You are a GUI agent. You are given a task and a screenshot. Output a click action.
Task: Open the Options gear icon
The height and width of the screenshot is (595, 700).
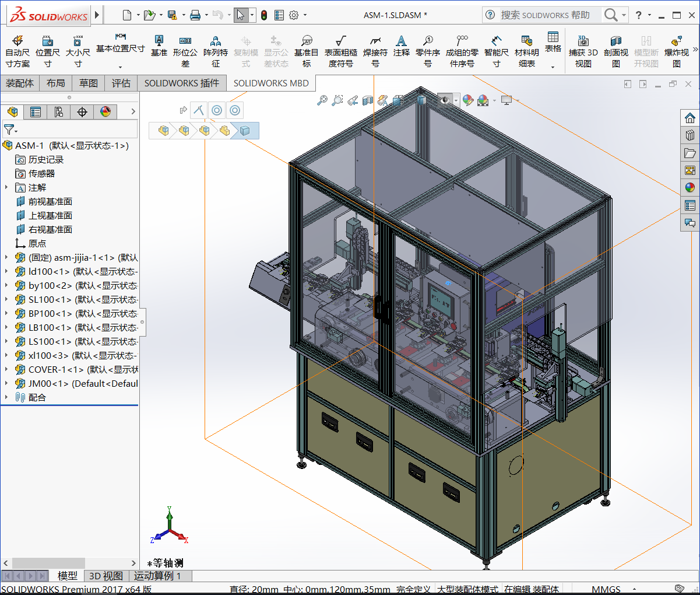point(294,15)
